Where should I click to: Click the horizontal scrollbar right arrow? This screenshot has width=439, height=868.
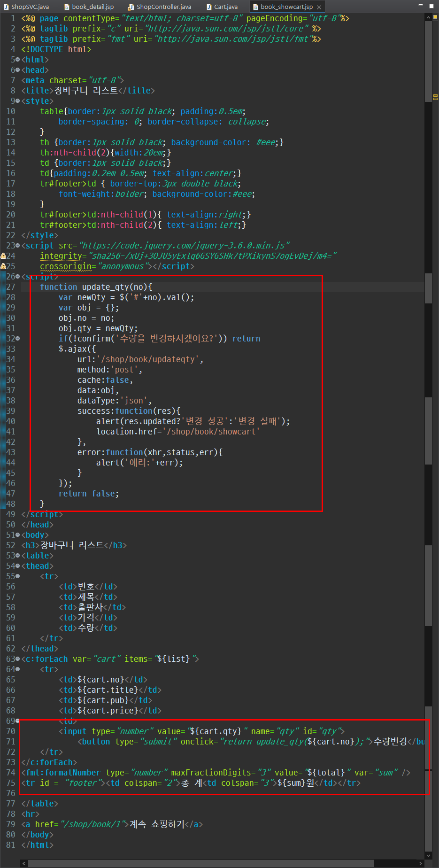421,863
